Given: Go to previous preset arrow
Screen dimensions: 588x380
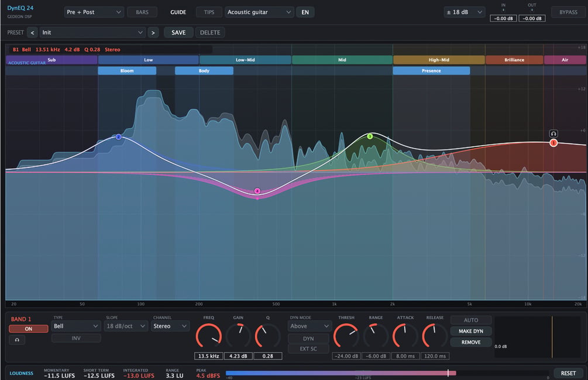Looking at the screenshot, I should pyautogui.click(x=33, y=33).
